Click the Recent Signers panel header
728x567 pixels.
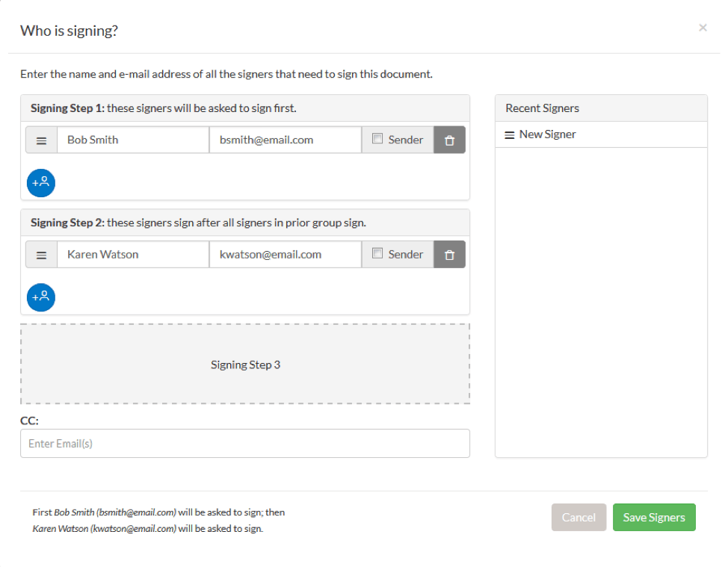(601, 108)
